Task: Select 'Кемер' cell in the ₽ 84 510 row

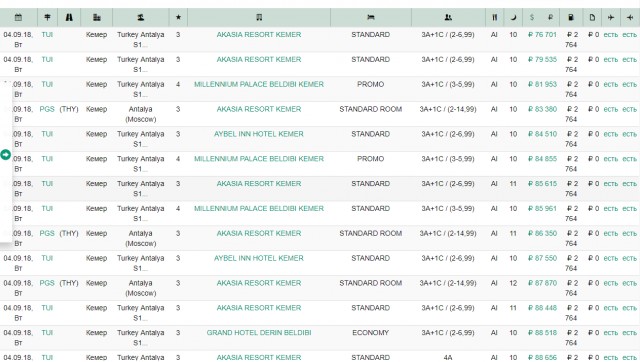Action: [96, 134]
